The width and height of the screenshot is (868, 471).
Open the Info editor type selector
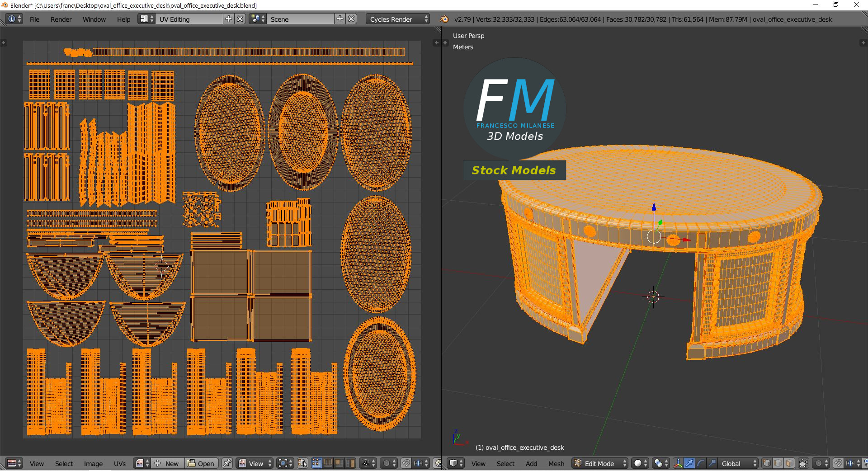(14, 19)
